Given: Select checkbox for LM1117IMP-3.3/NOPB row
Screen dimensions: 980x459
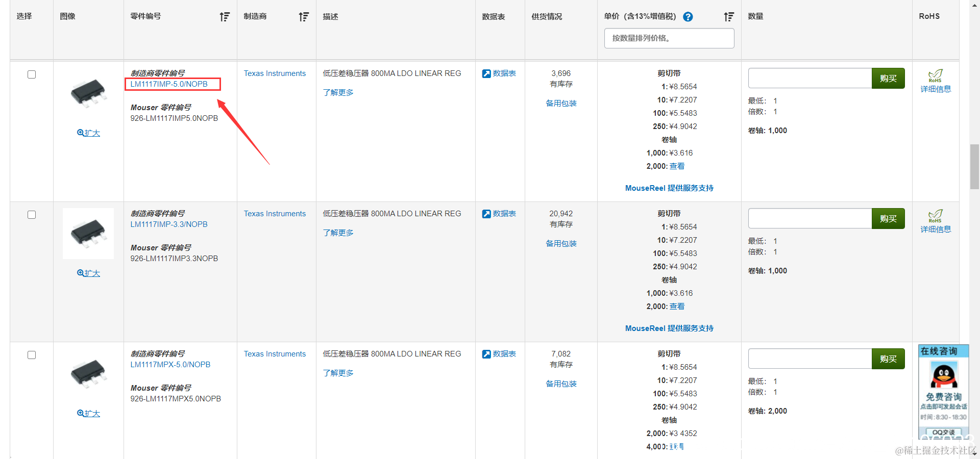Looking at the screenshot, I should tap(32, 215).
